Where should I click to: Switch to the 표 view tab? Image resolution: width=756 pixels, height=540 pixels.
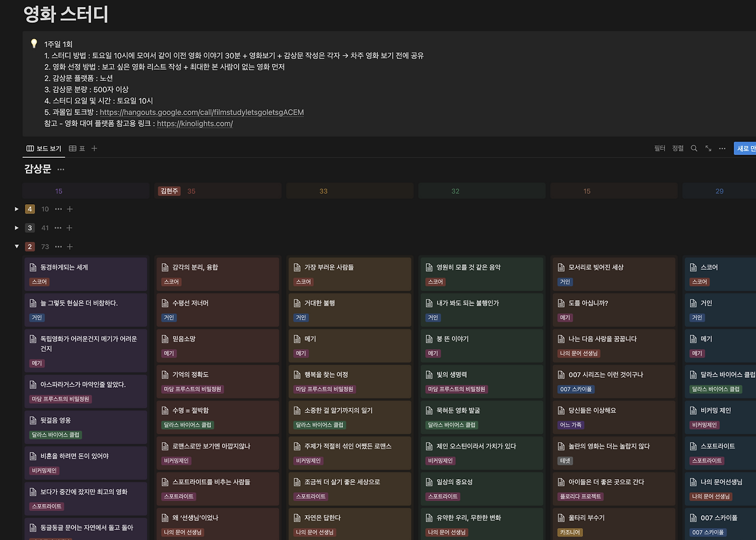[77, 149]
